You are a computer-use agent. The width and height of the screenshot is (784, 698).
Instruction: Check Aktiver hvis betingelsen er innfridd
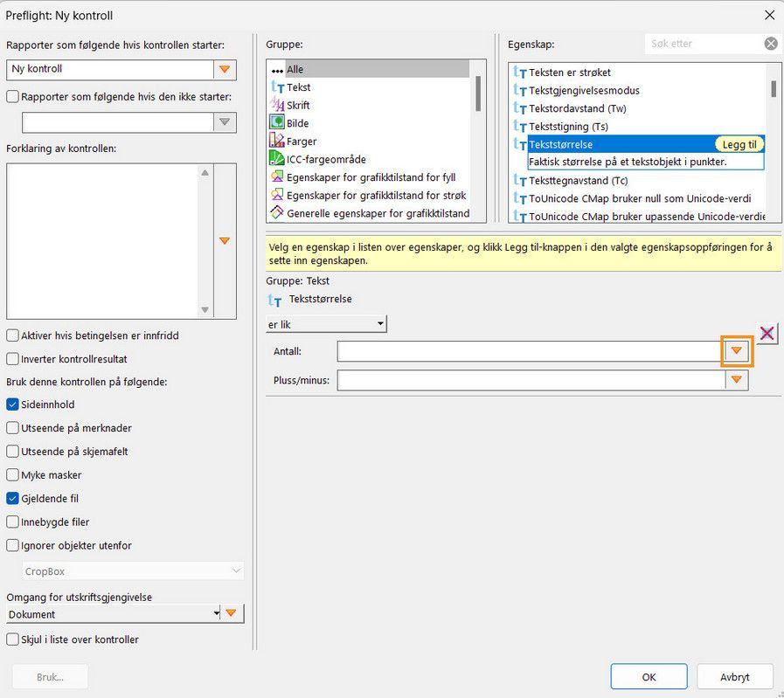(x=12, y=335)
